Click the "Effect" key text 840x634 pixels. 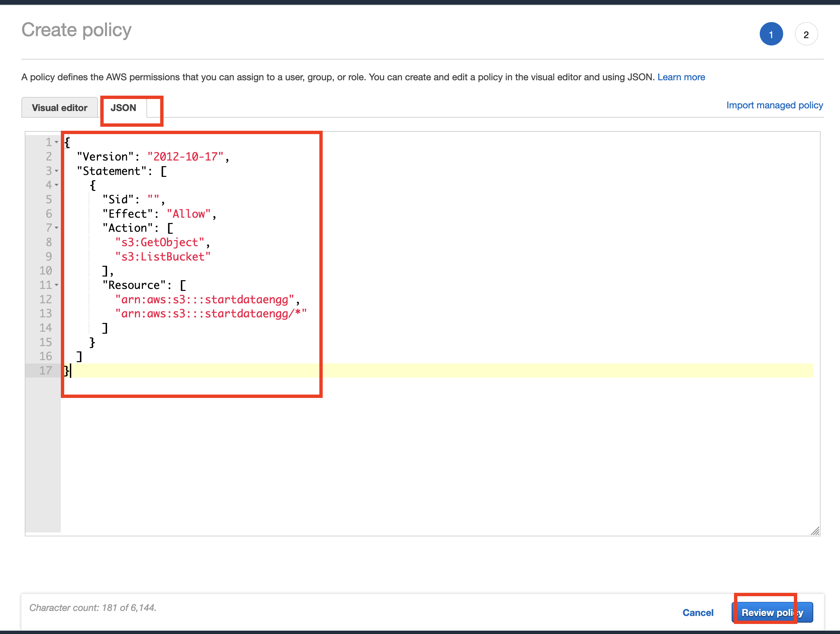[128, 214]
